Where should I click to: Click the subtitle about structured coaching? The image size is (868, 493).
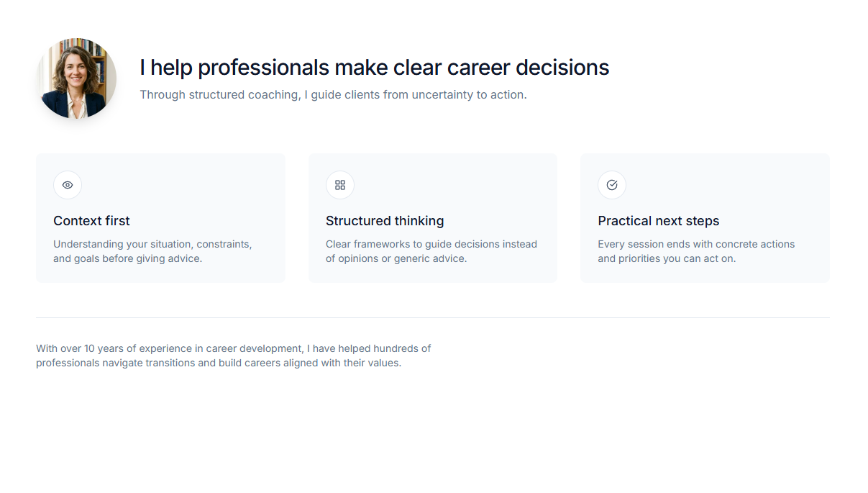tap(333, 95)
